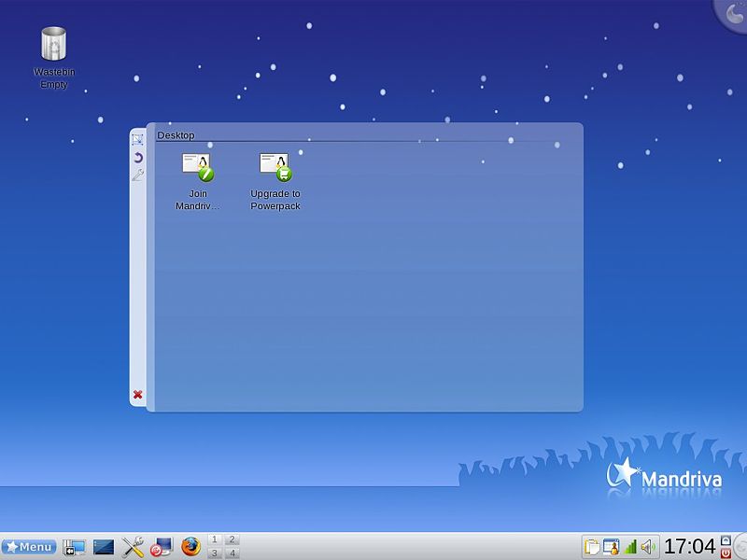Click the 17:04 digital clock
This screenshot has width=747, height=560.
689,547
